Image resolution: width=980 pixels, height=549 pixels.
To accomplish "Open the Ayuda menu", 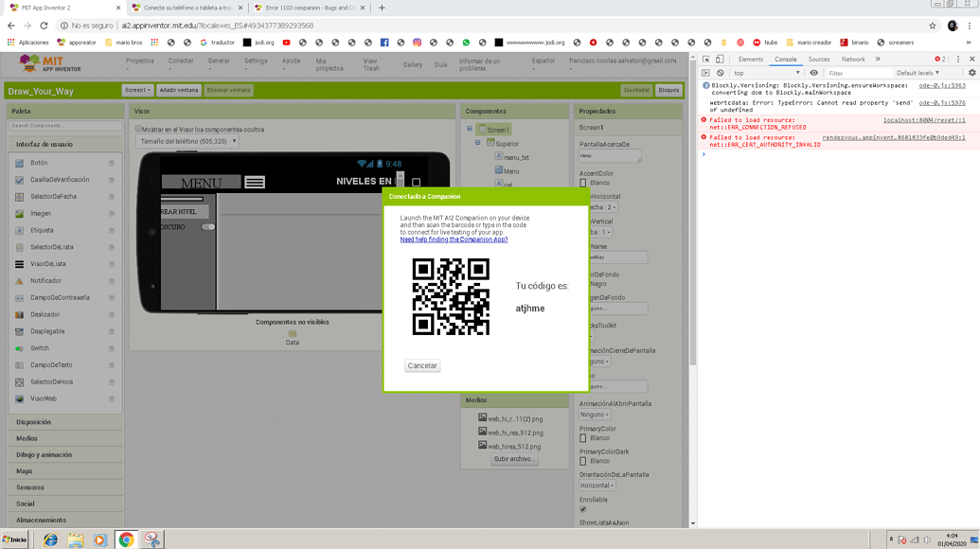I will coord(291,62).
